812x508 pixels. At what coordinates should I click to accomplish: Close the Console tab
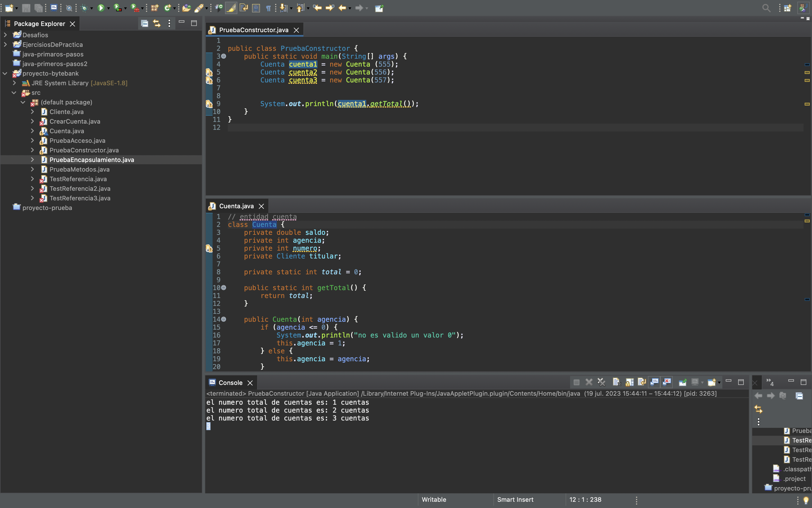tap(250, 383)
